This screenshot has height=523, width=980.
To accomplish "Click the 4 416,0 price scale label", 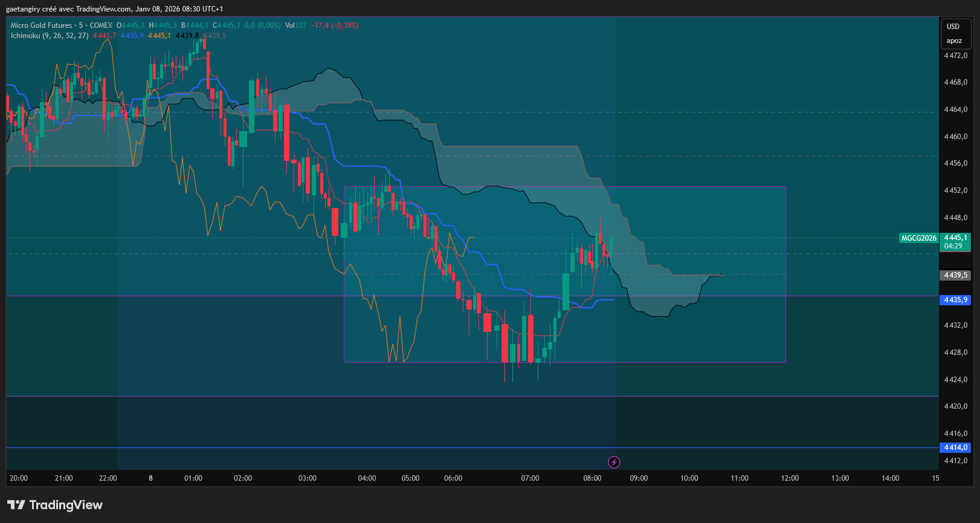I will (x=956, y=434).
